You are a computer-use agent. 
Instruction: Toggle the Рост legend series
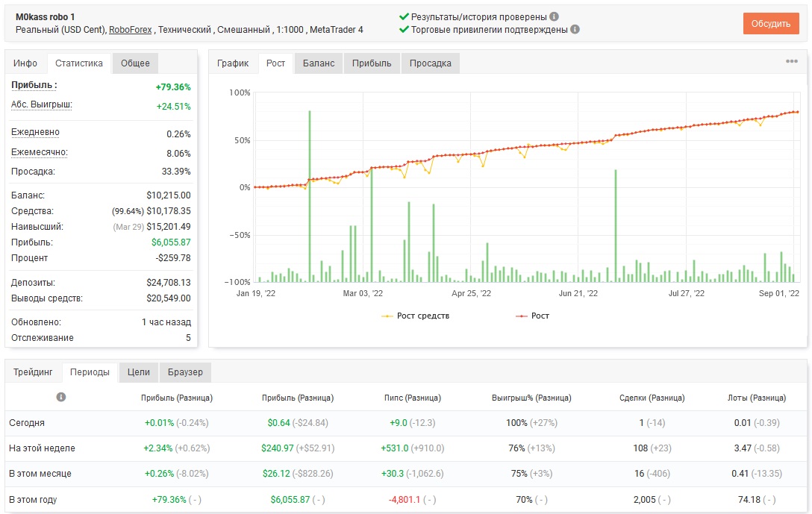click(532, 316)
